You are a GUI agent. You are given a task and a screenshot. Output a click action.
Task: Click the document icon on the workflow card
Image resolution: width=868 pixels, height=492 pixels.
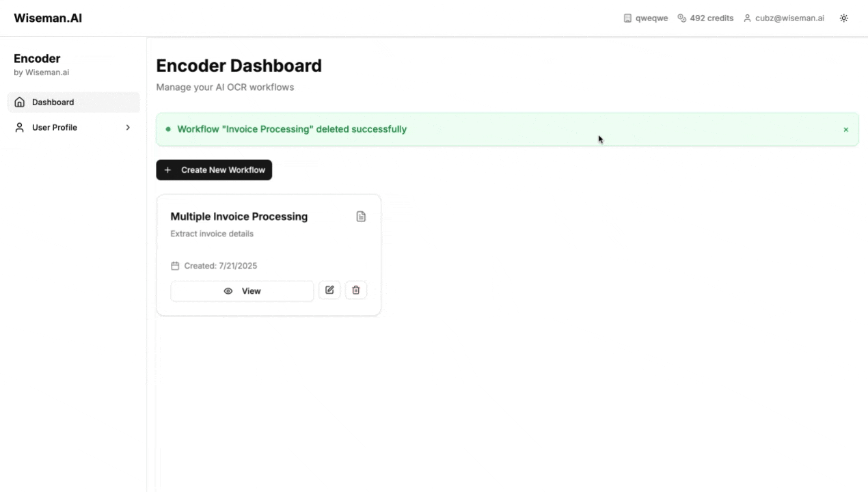pos(361,217)
